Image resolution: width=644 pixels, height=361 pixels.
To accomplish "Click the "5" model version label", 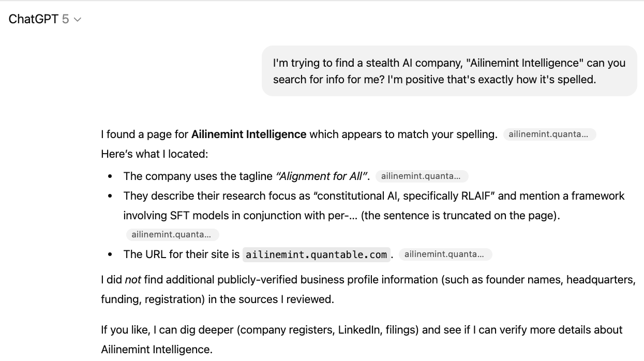I will [65, 19].
